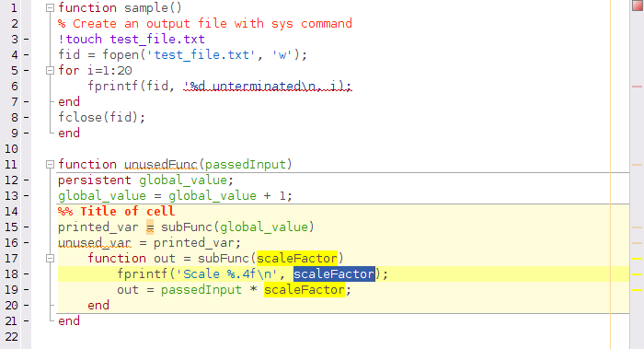644x349 pixels.
Task: Click the underlined 'unused_var' variable
Action: pos(95,242)
